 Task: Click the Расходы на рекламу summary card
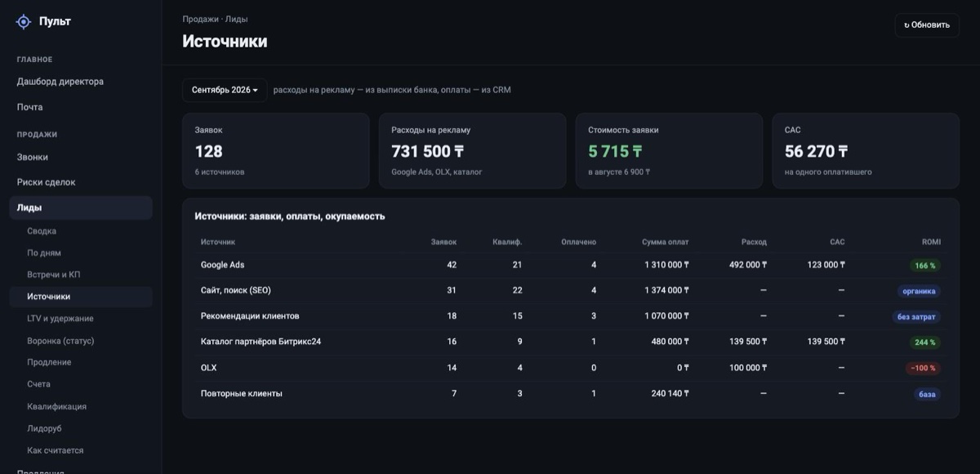[472, 151]
